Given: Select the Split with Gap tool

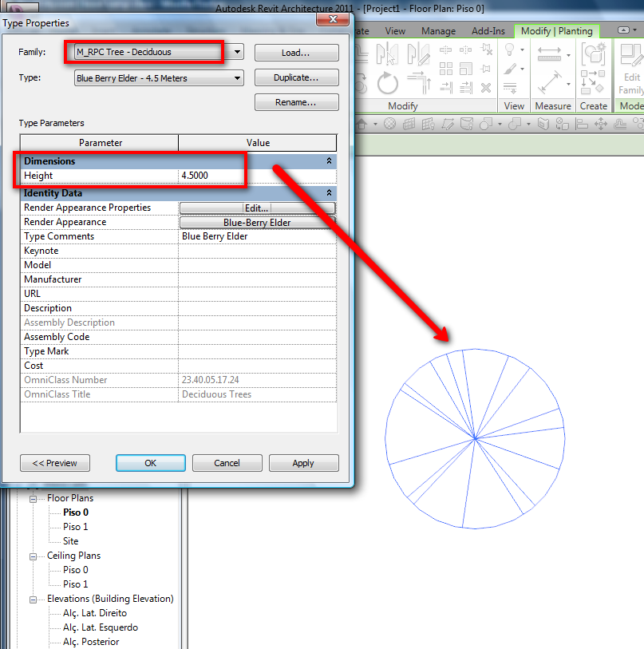Looking at the screenshot, I should (x=465, y=50).
